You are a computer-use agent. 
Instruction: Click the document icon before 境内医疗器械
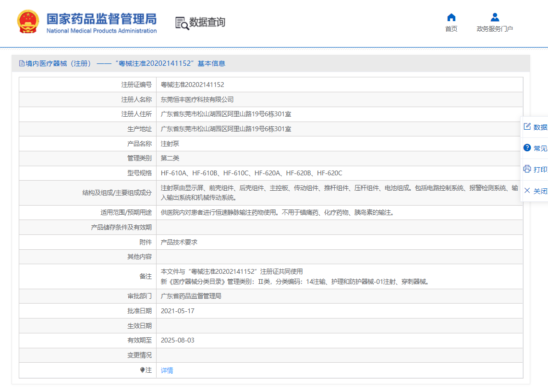coord(22,63)
